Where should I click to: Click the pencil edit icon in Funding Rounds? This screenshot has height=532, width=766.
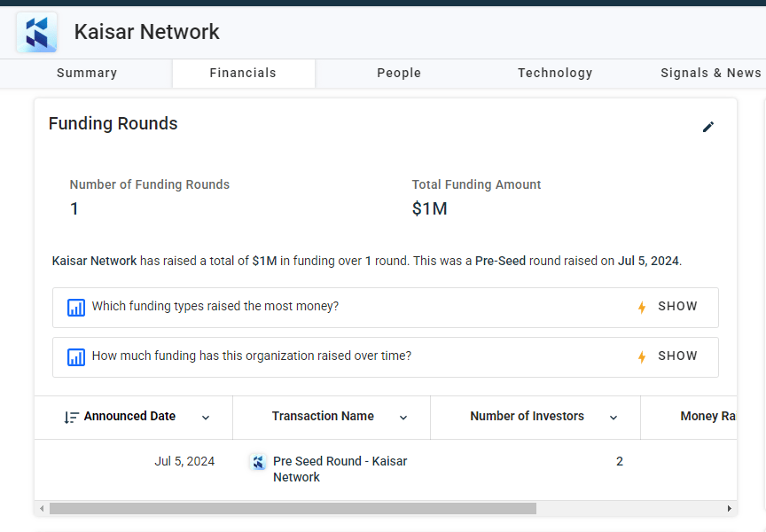tap(707, 127)
